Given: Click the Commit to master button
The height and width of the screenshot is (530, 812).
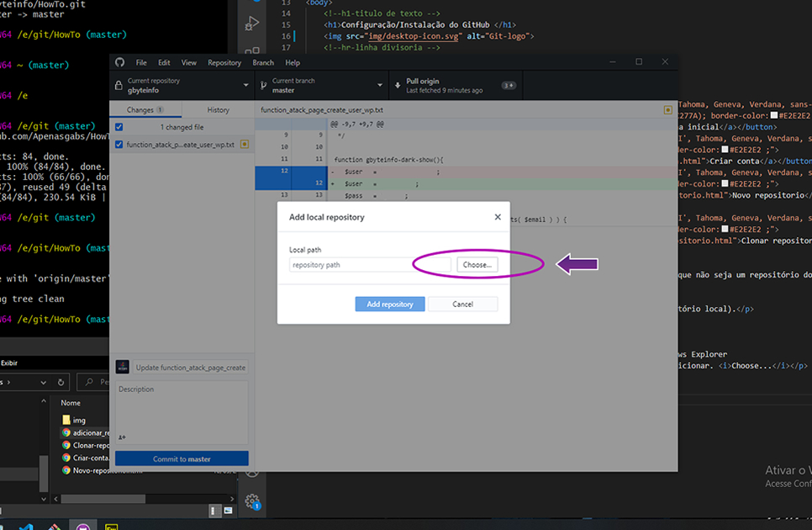Looking at the screenshot, I should 182,458.
